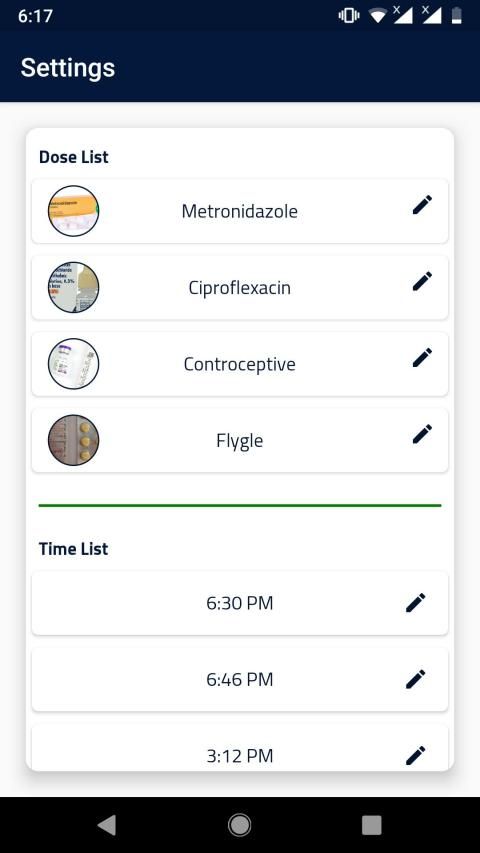Viewport: 480px width, 853px height.
Task: Select the Ciproflexacin dose name
Action: point(239,287)
